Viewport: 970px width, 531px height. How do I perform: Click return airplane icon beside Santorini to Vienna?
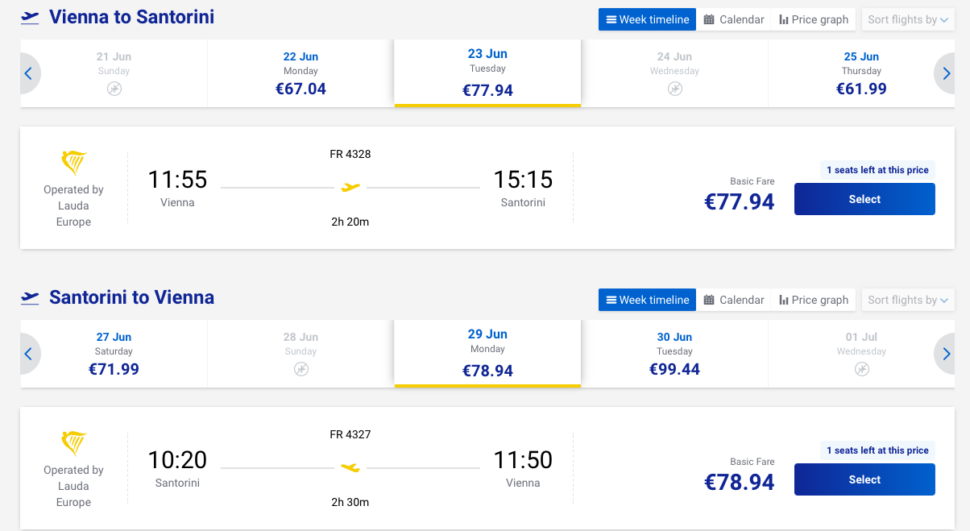[x=30, y=298]
